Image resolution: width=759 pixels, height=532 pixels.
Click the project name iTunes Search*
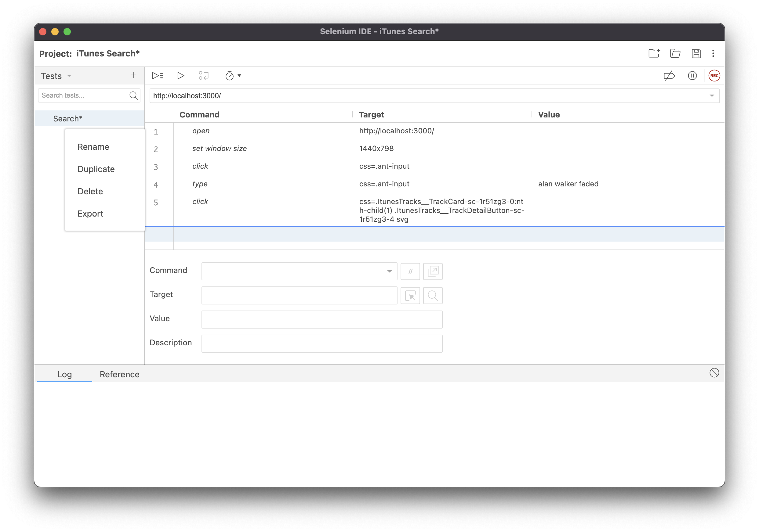tap(108, 53)
